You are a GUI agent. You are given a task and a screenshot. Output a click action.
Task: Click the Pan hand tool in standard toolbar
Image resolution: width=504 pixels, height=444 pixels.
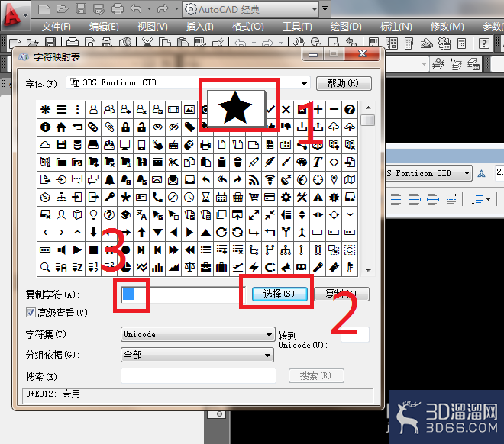(x=299, y=43)
